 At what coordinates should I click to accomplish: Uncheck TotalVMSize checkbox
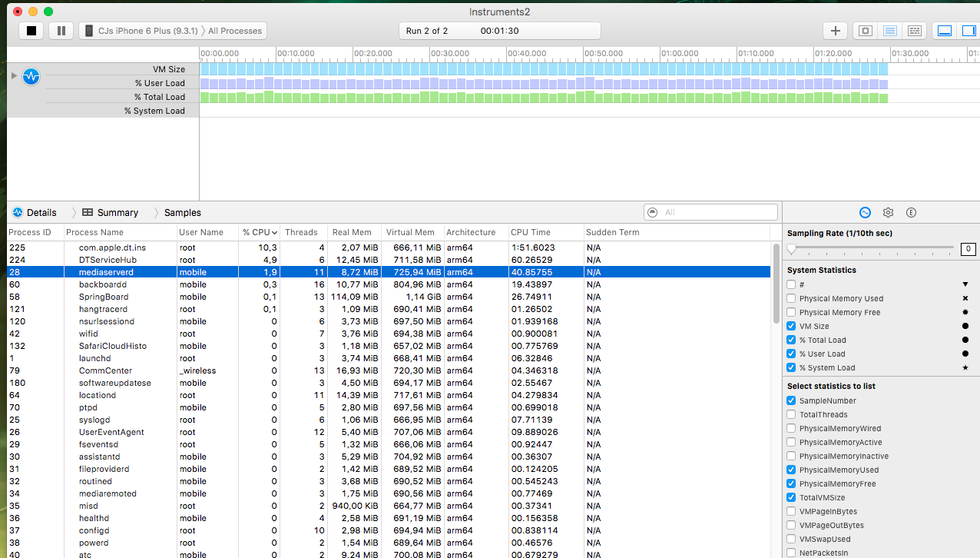click(791, 497)
